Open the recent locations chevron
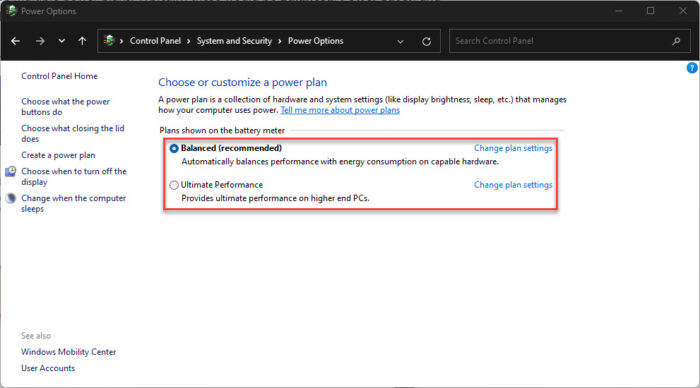The height and width of the screenshot is (388, 700). (x=62, y=41)
